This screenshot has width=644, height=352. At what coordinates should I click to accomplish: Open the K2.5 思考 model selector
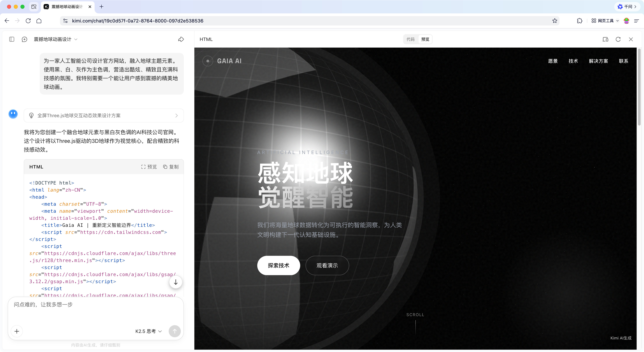pos(148,331)
